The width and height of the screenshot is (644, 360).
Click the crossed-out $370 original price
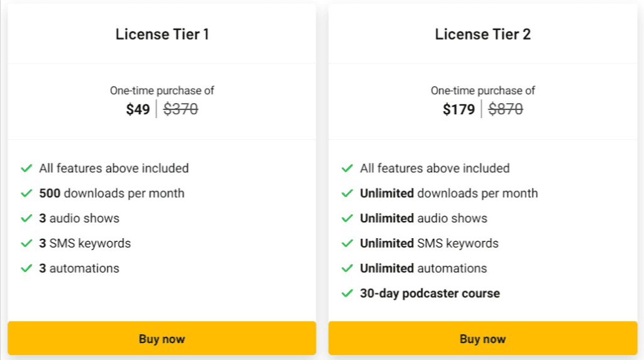pos(180,110)
